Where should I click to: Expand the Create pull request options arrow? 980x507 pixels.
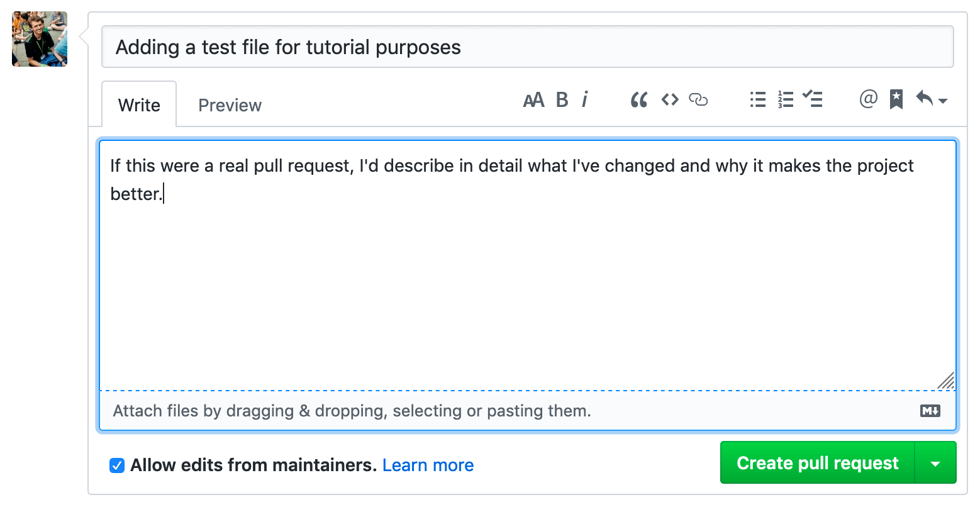935,464
